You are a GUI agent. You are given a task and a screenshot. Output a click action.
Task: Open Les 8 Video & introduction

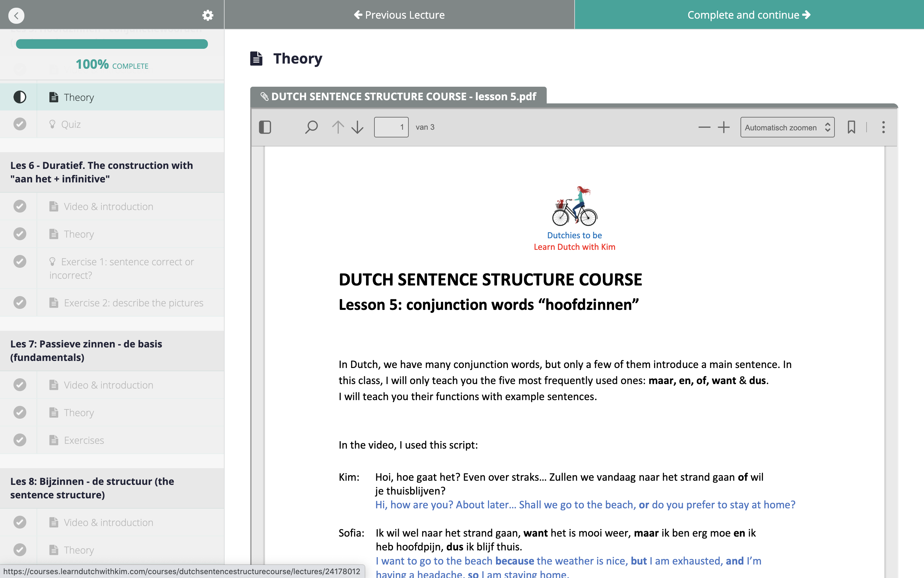pyautogui.click(x=112, y=522)
